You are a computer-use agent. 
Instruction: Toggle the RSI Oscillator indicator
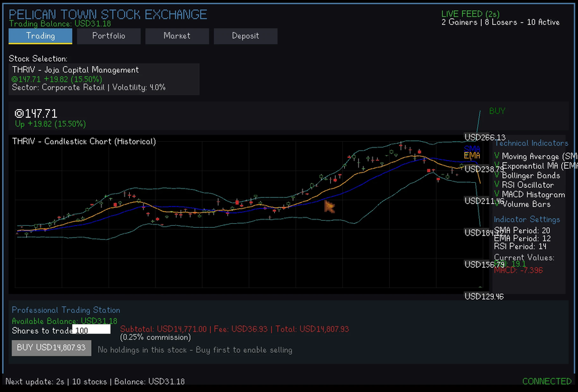coord(524,185)
